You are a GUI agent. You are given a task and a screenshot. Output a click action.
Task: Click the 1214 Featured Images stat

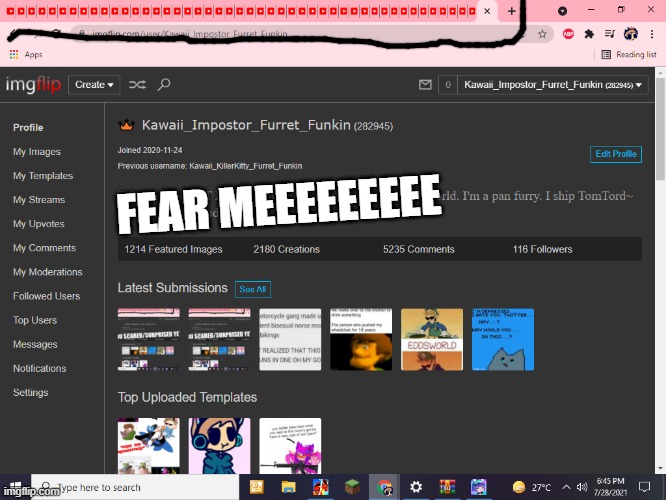pos(173,249)
